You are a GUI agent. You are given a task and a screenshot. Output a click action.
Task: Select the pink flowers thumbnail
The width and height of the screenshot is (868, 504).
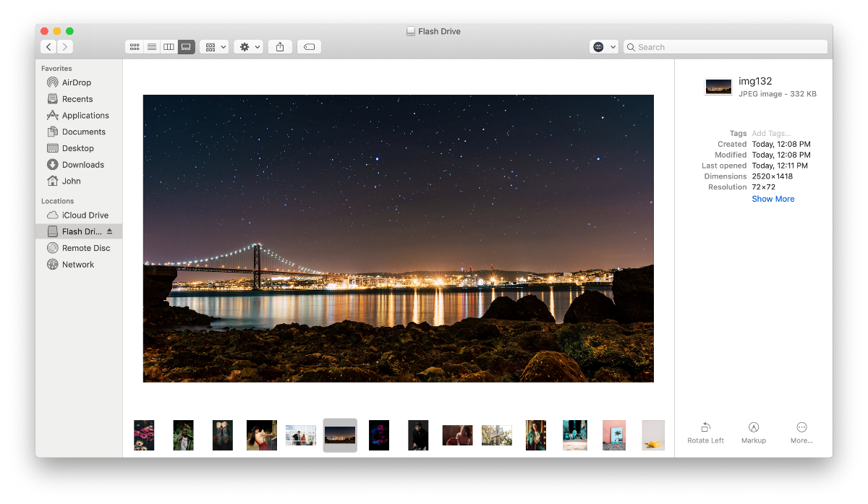tap(144, 435)
